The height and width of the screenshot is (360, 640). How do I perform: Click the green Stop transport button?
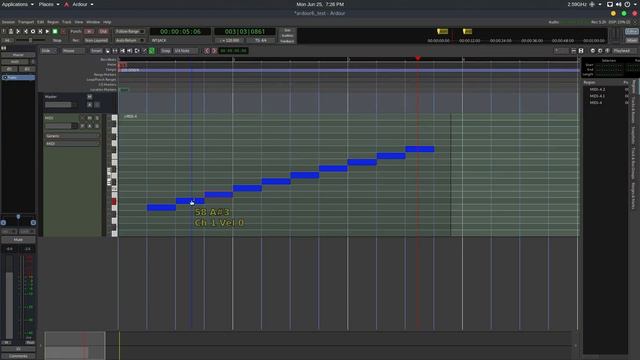point(55,31)
